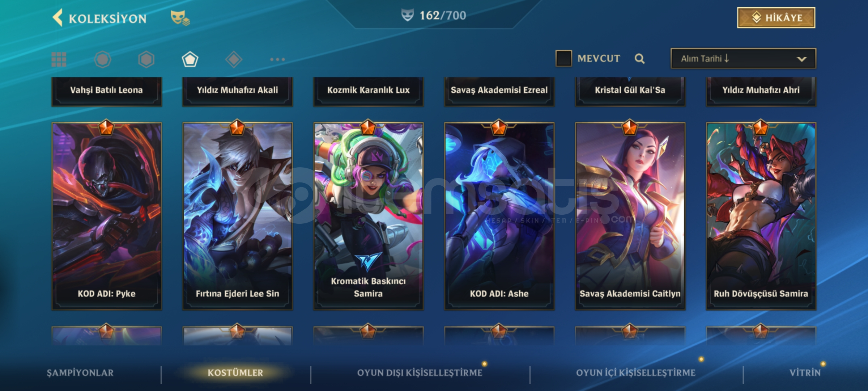This screenshot has width=868, height=391.
Task: Click the HİKÂYE button
Action: [x=776, y=18]
